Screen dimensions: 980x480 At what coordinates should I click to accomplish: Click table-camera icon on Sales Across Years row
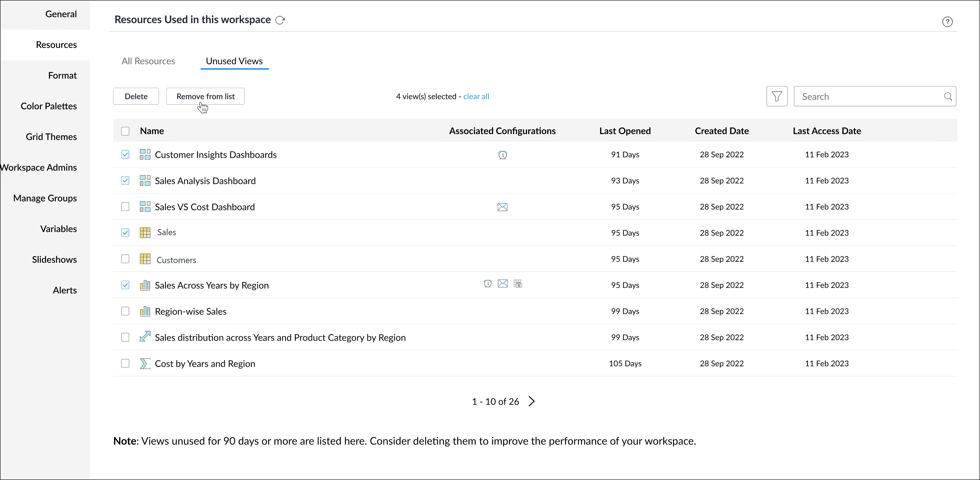[x=517, y=284]
